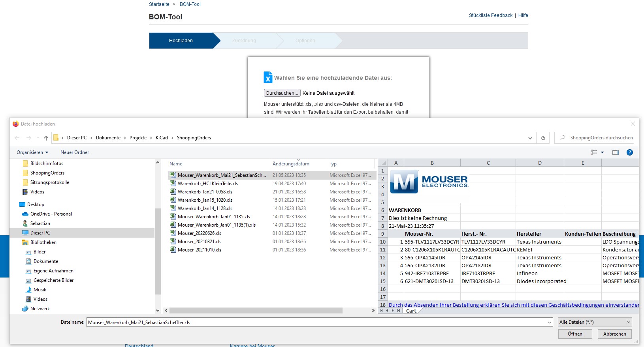Image resolution: width=644 pixels, height=347 pixels.
Task: Click the Hochladen step tab
Action: (x=181, y=41)
